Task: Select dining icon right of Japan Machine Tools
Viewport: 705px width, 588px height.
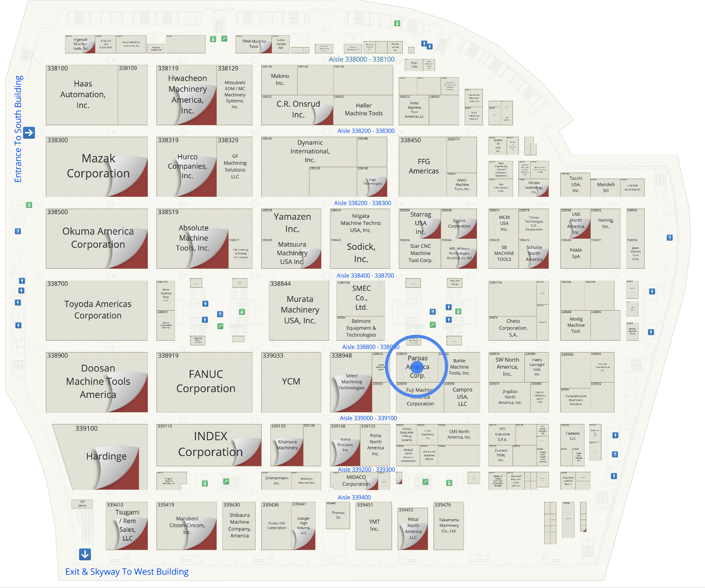Action: coord(669,237)
